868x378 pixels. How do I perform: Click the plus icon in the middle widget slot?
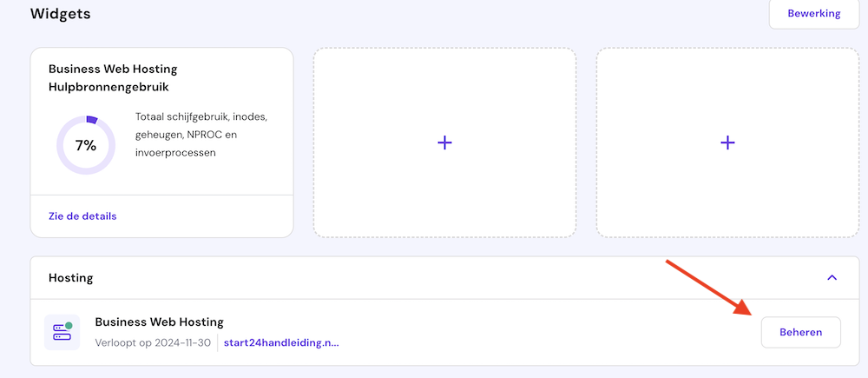tap(444, 143)
